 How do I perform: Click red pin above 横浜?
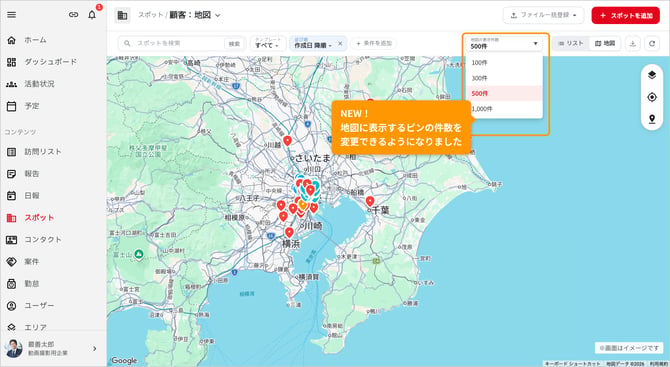[289, 232]
